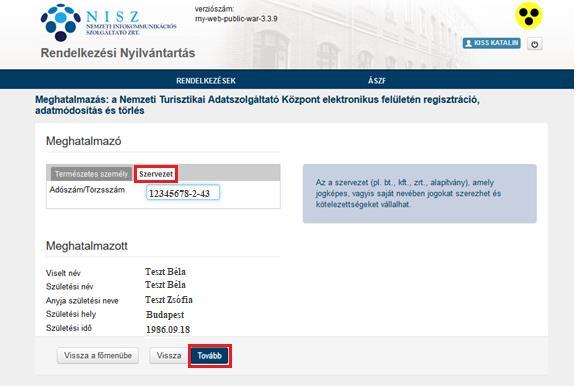Viewport: 578px width, 386px height.
Task: Click the Meghatalmazás page heading
Action: (257, 105)
